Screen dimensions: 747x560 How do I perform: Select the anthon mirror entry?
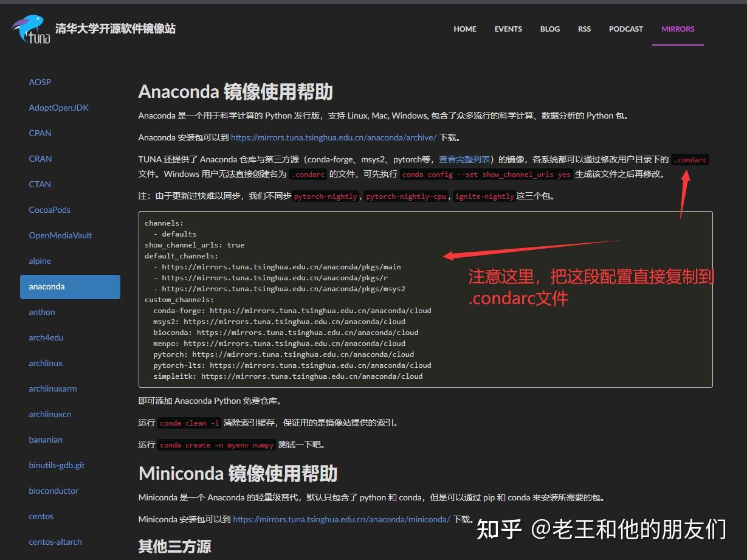(41, 312)
